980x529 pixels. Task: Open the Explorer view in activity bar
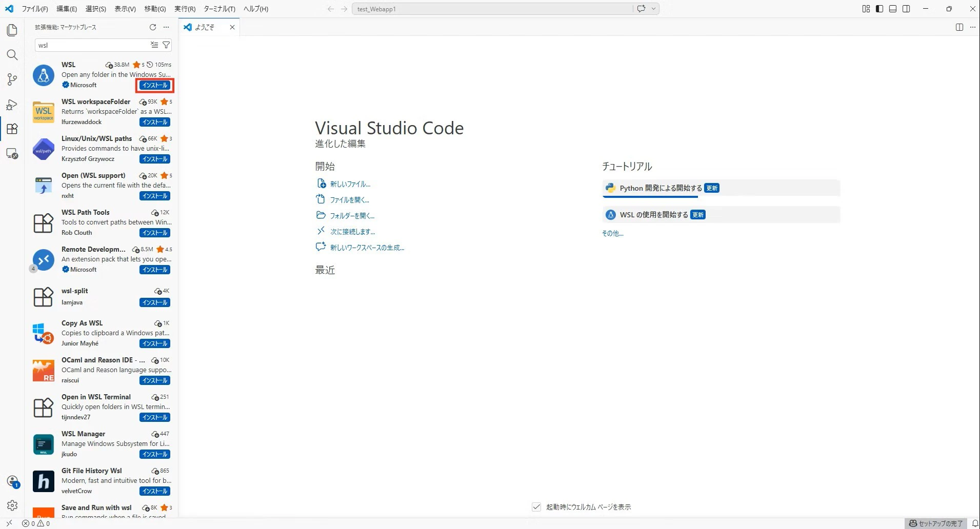click(12, 30)
